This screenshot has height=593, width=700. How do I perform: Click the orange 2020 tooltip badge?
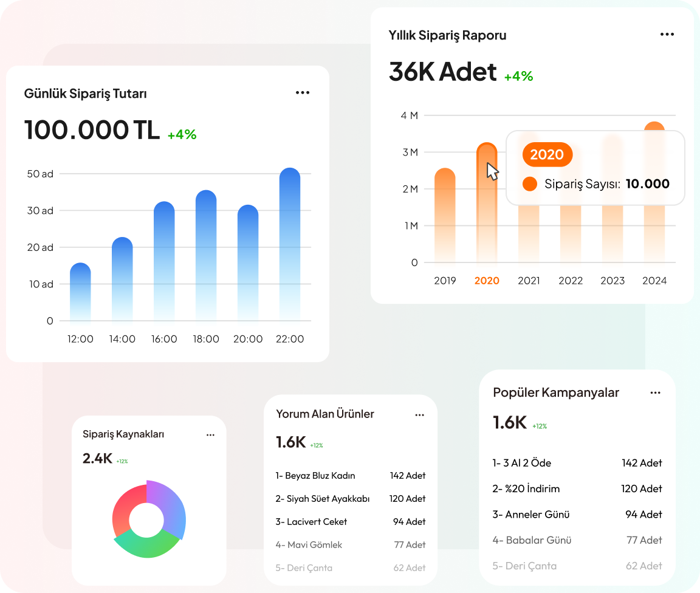(x=547, y=154)
